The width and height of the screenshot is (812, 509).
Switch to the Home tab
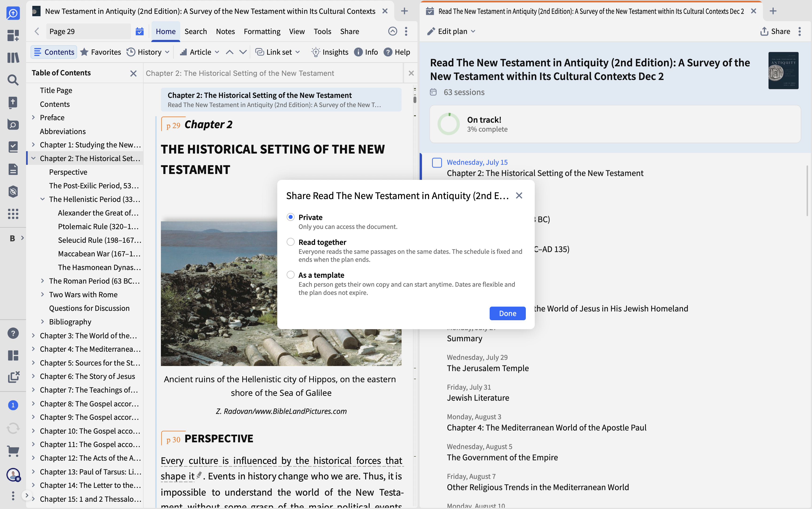165,31
